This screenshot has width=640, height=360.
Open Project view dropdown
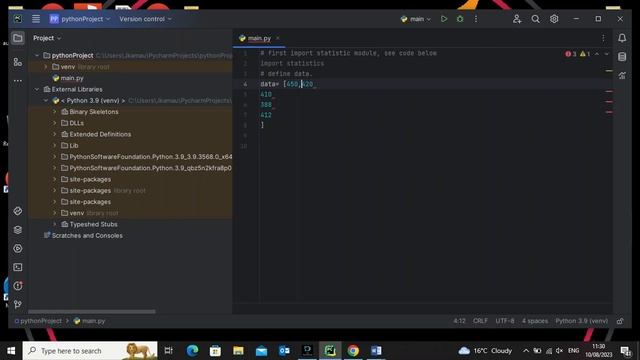pos(47,38)
